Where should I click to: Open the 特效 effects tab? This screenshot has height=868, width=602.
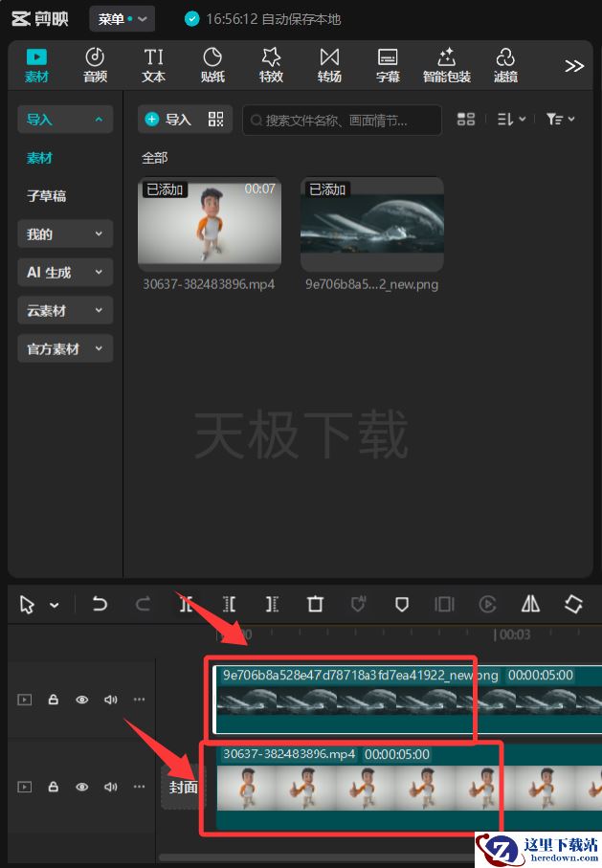coord(271,65)
